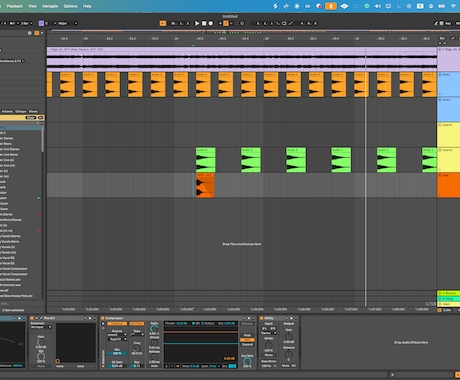
Task: Click the Utility Mute button
Action: point(285,366)
